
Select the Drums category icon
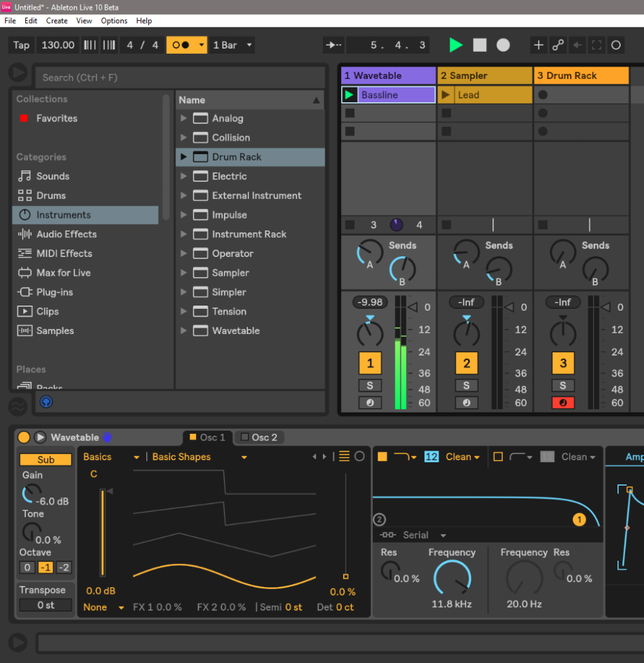click(25, 196)
